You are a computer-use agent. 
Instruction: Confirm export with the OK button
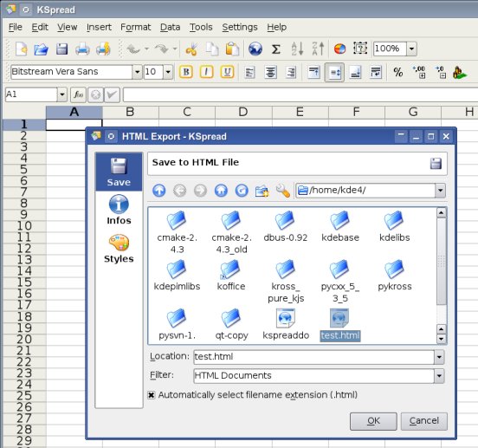tap(373, 421)
